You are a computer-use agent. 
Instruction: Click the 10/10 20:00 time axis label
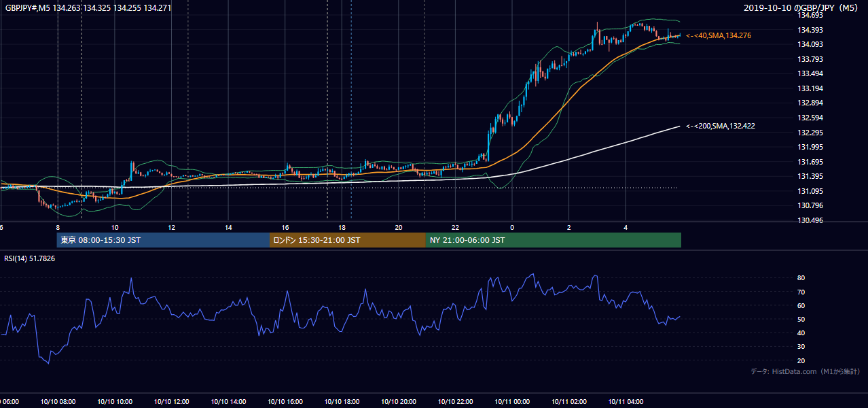(399, 402)
